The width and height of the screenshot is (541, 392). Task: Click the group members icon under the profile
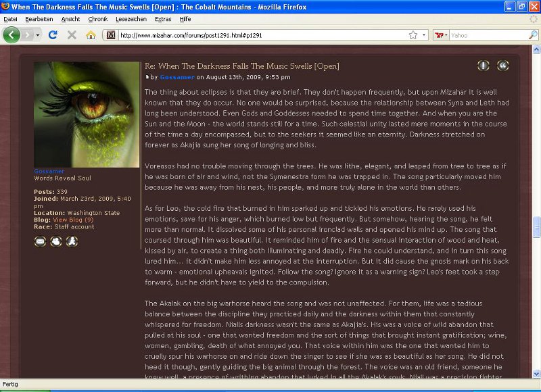click(x=56, y=241)
